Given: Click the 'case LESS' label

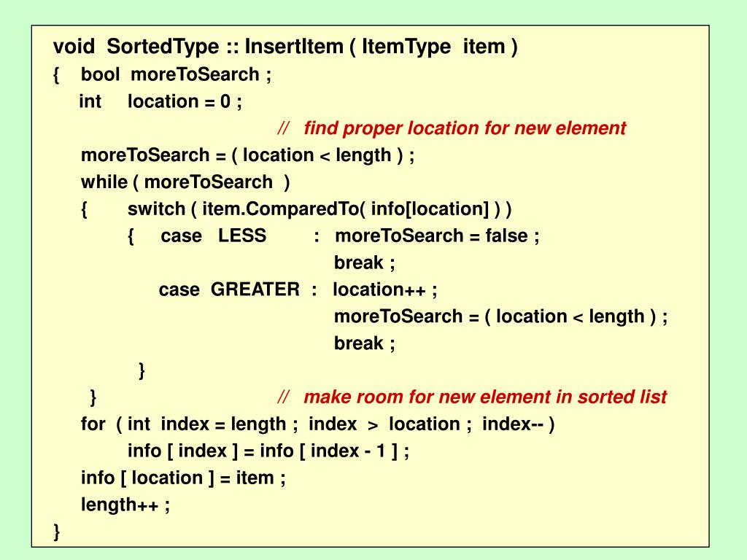Looking at the screenshot, I should pos(214,236).
